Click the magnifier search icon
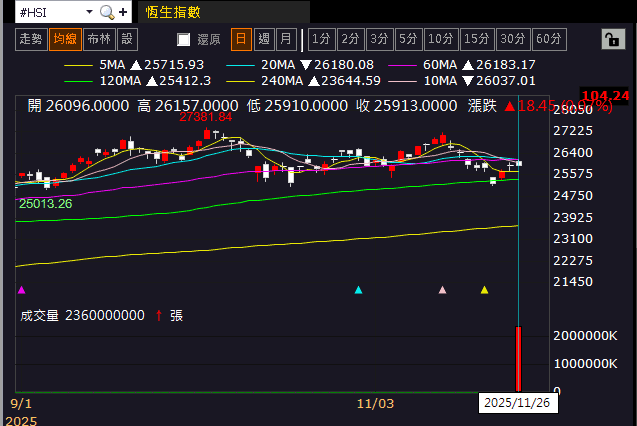This screenshot has height=426, width=637. tap(107, 13)
